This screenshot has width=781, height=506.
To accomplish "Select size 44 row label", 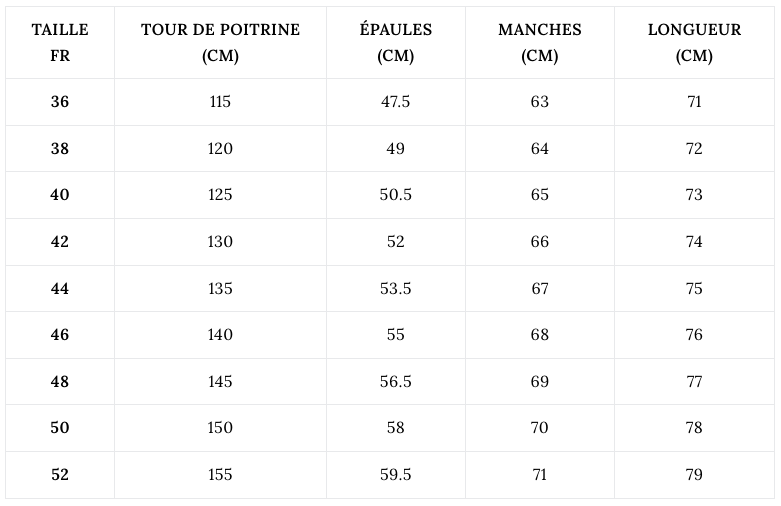I will [60, 288].
